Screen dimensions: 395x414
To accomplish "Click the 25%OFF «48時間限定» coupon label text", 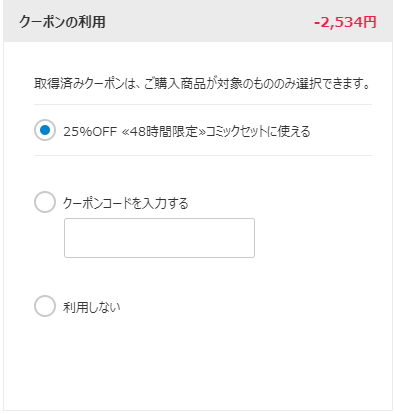I will point(187,131).
